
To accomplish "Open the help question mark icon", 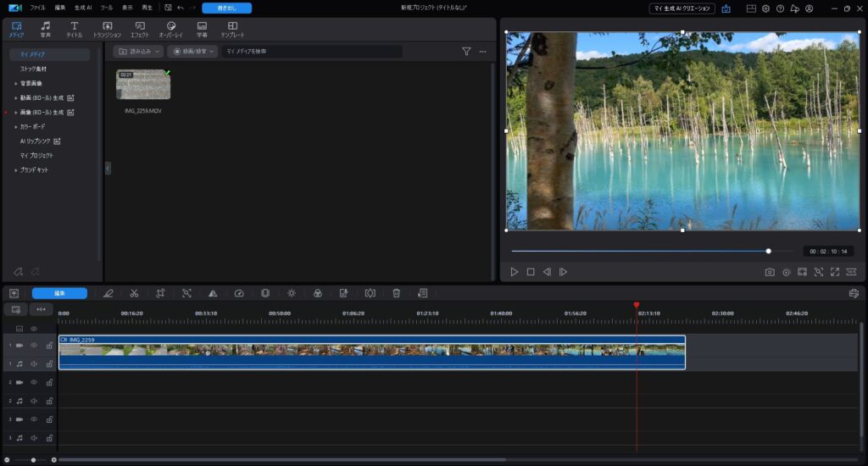I will (780, 8).
